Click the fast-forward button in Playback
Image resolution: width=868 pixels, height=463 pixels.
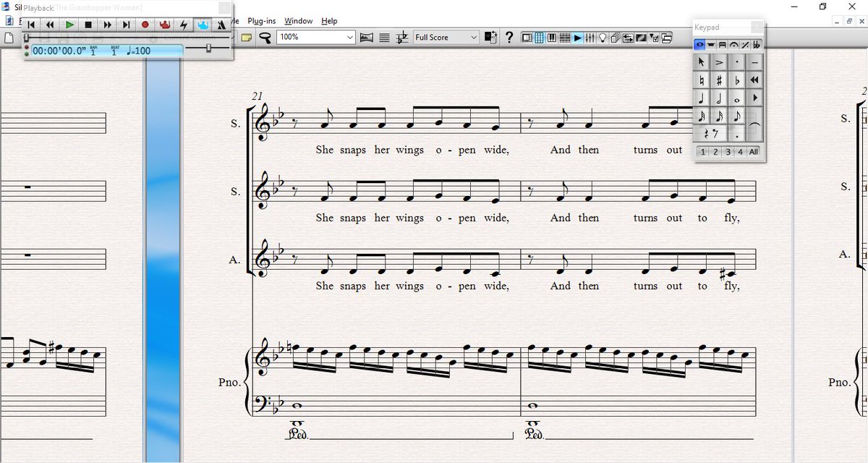pyautogui.click(x=107, y=24)
